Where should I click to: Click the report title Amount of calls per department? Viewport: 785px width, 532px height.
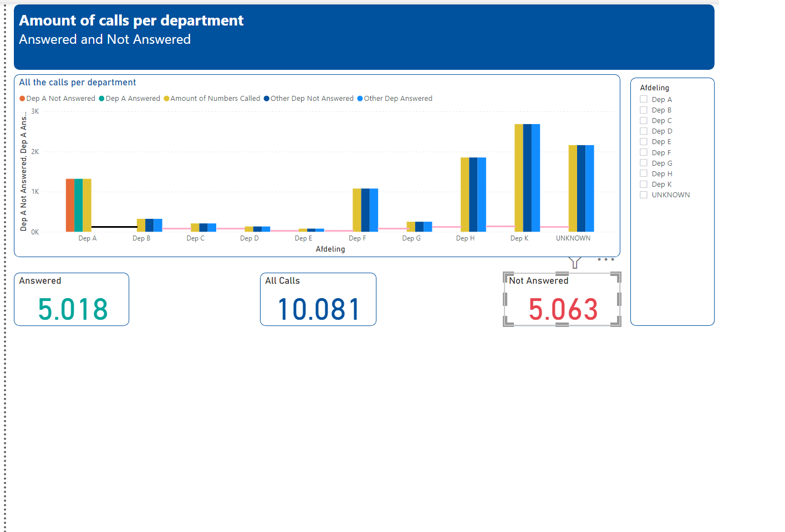coord(131,21)
